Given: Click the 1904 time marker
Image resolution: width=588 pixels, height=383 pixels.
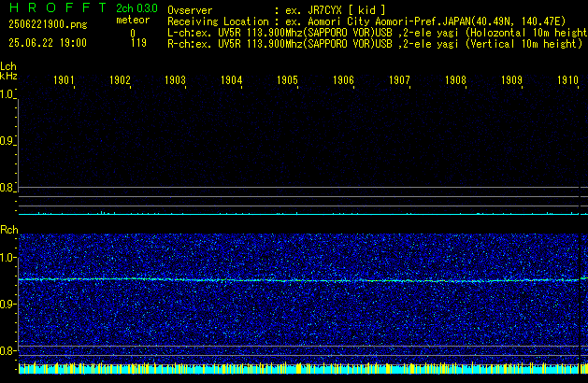Looking at the screenshot, I should tap(232, 80).
